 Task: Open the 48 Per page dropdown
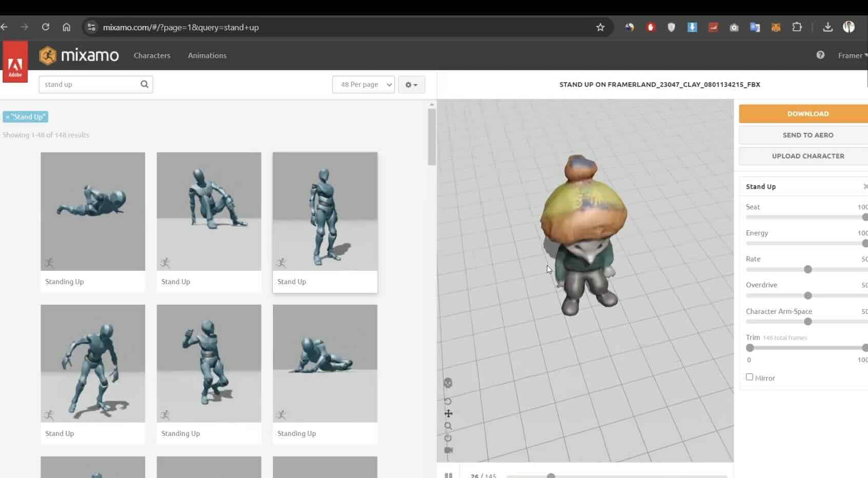pos(363,85)
